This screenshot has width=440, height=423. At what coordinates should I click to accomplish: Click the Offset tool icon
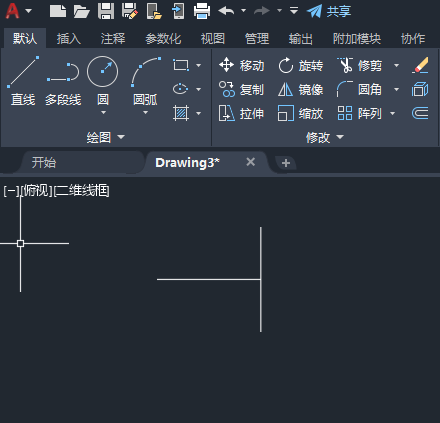point(420,113)
